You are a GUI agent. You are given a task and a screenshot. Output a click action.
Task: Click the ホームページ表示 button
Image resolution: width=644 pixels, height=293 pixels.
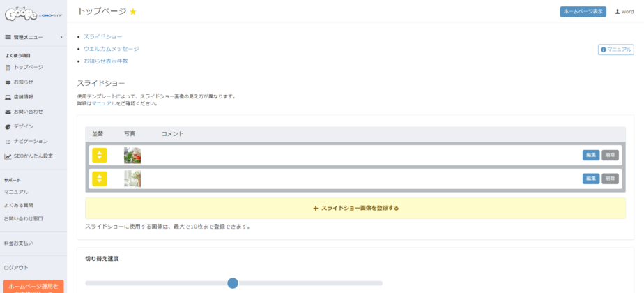583,12
